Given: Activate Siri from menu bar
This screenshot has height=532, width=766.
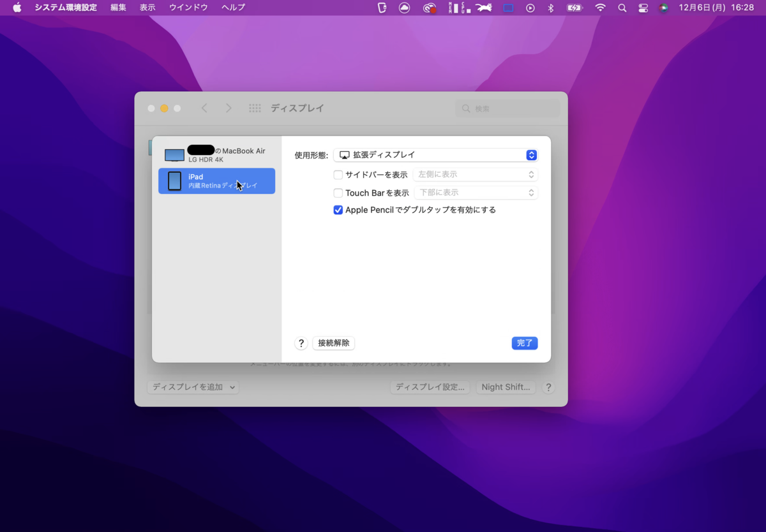Looking at the screenshot, I should pos(664,8).
